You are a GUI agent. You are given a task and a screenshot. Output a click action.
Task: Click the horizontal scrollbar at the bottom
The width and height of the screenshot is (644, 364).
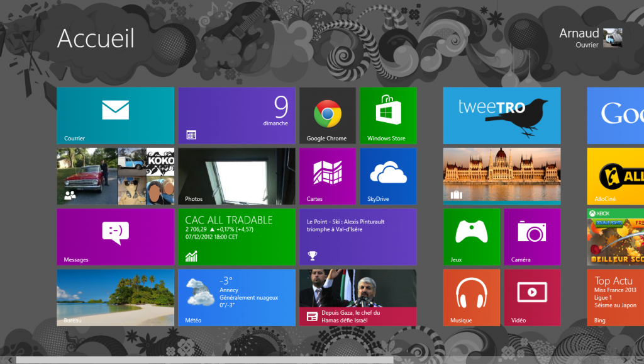pyautogui.click(x=205, y=360)
